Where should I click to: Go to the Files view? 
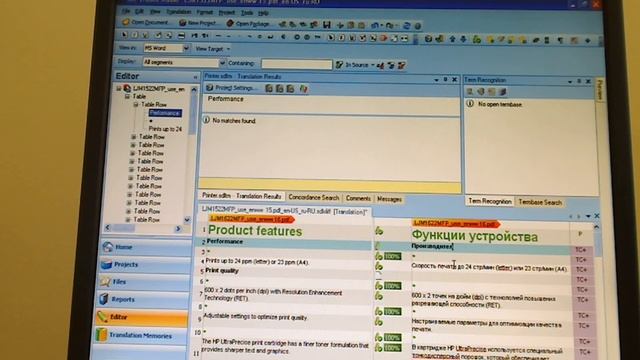143,282
